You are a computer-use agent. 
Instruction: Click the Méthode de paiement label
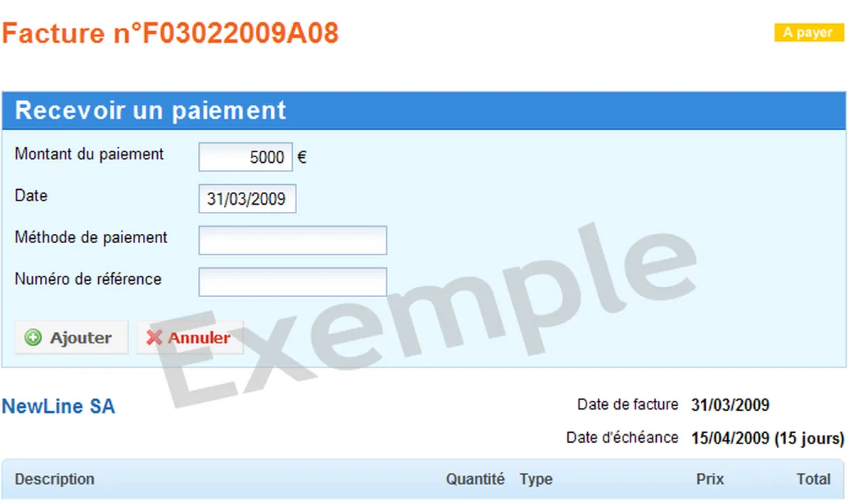pos(91,237)
